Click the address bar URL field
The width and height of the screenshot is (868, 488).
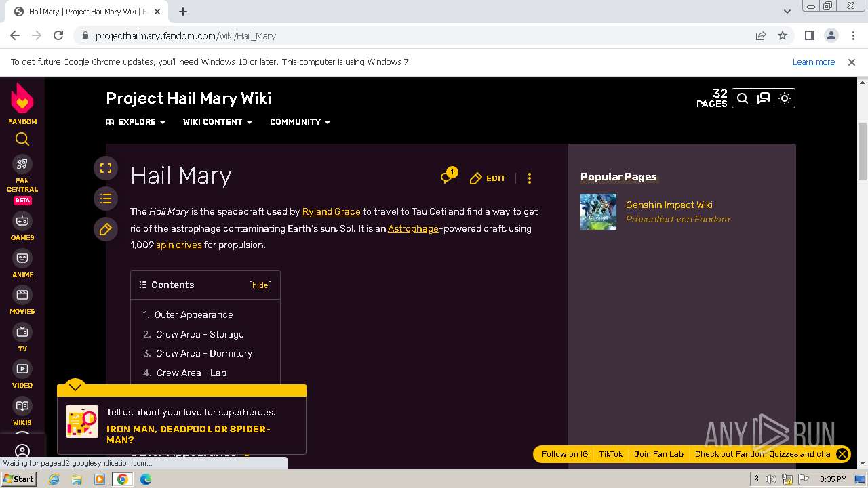click(x=414, y=36)
